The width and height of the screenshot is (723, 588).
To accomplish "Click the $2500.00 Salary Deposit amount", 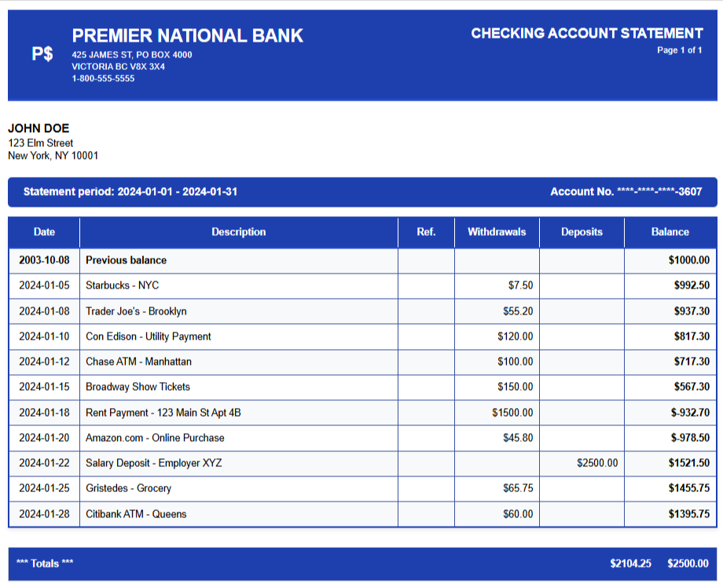I will 596,463.
